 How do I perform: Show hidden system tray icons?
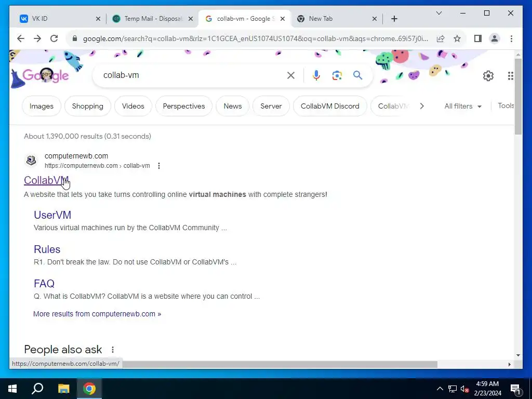(440, 389)
